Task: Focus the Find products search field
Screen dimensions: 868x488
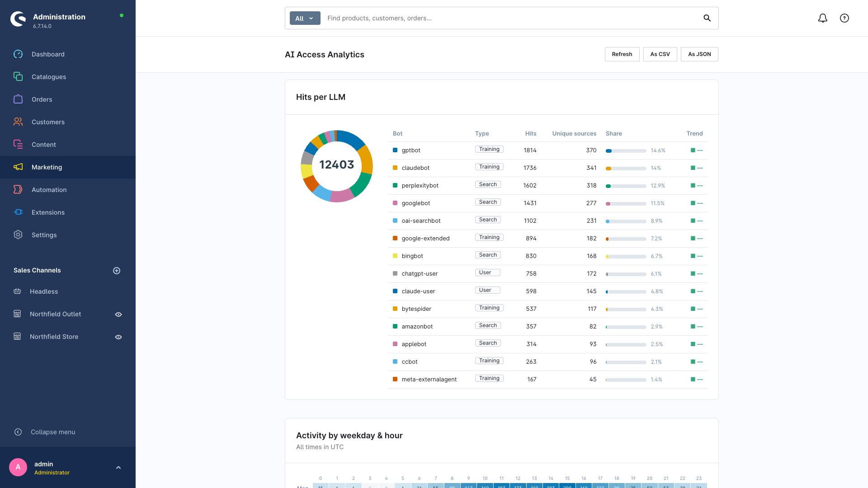Action: 511,18
